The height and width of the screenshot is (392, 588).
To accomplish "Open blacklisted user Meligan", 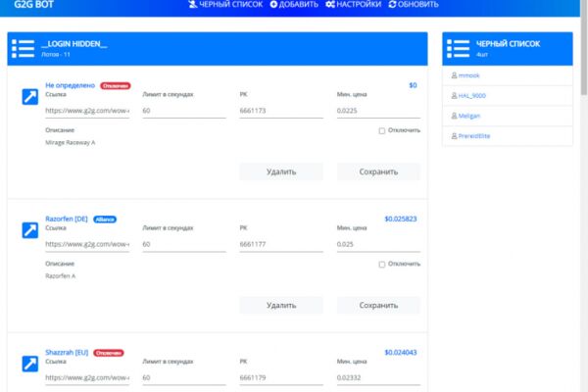I will pyautogui.click(x=469, y=116).
